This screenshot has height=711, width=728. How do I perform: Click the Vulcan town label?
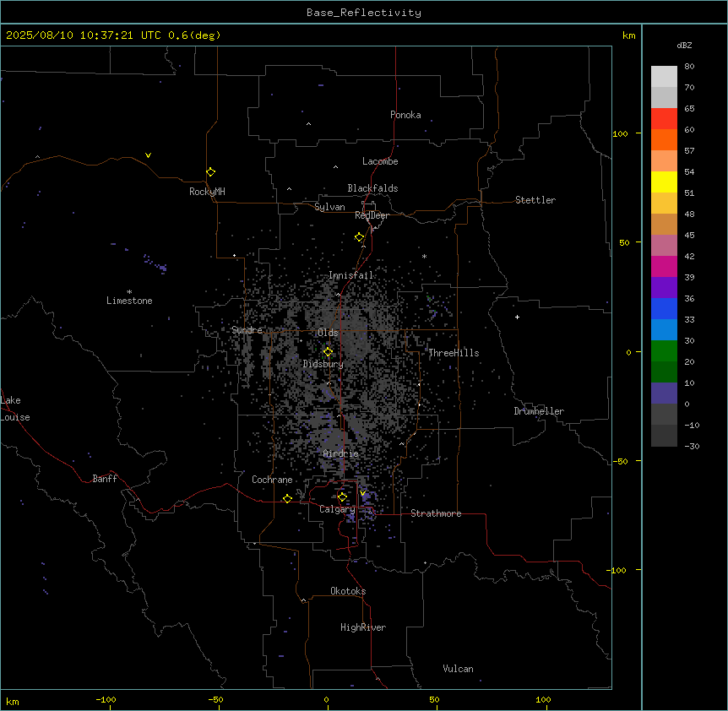(x=458, y=669)
